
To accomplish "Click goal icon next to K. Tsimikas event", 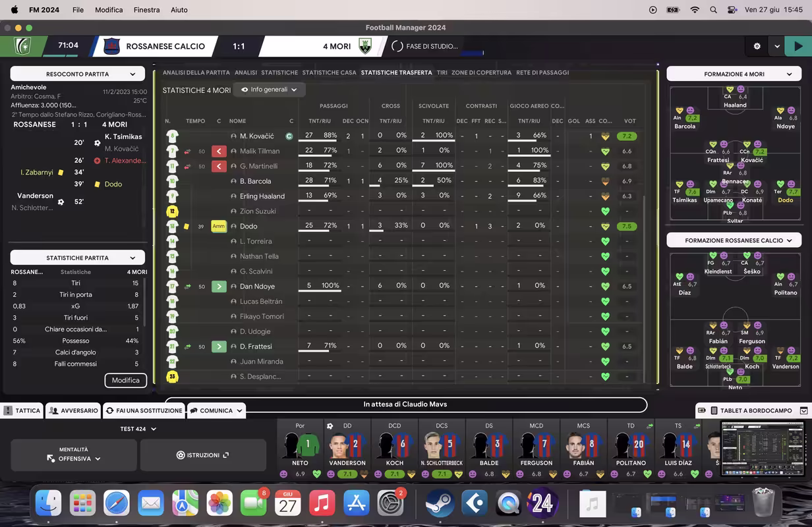I will pyautogui.click(x=98, y=142).
